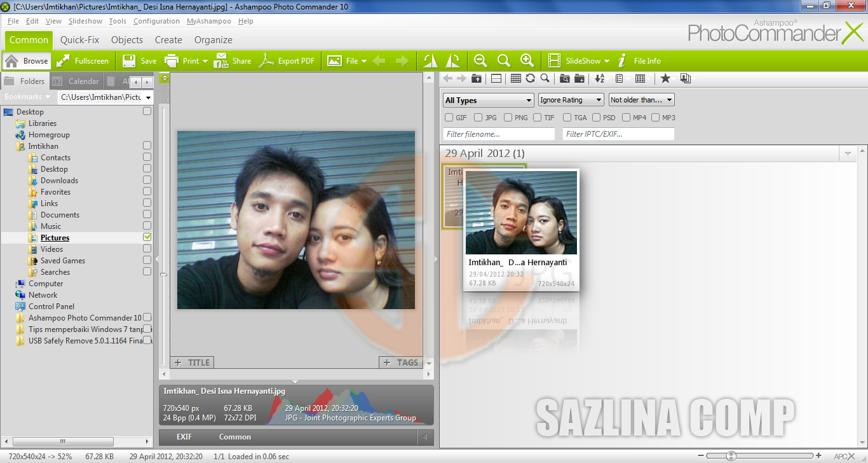Screen dimensions: 868x463
Task: Reset zoom with the plain magnifier
Action: (x=503, y=60)
